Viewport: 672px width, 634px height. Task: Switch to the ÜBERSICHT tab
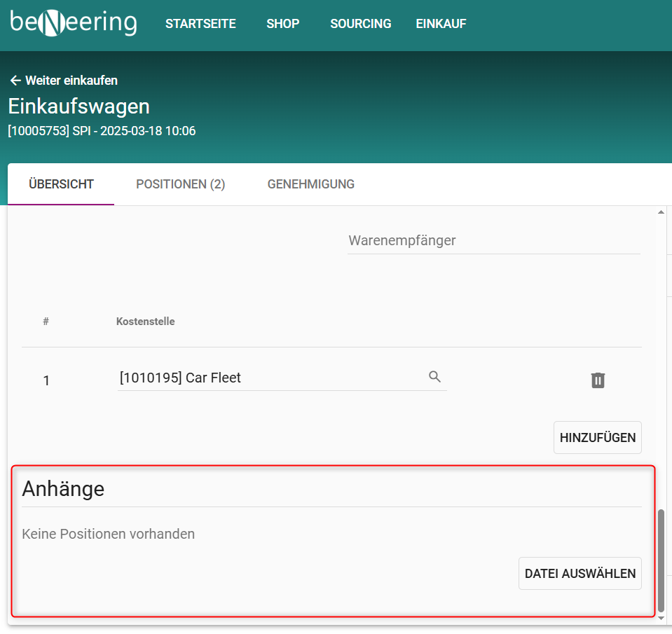61,184
